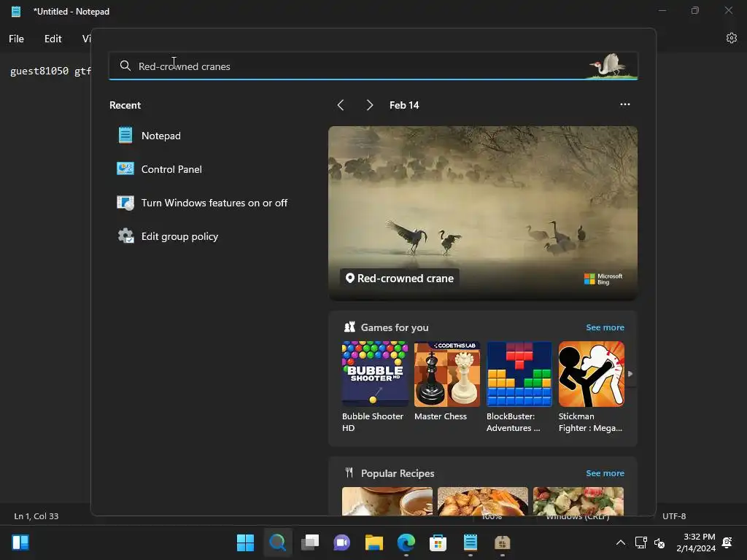Open the Chat taskbar icon
This screenshot has height=560, width=747.
pyautogui.click(x=341, y=542)
